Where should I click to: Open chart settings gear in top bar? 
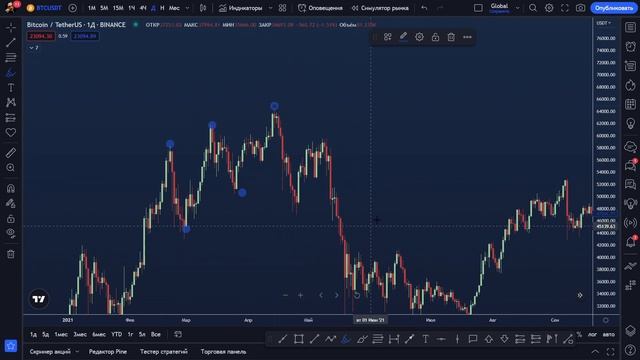click(549, 8)
